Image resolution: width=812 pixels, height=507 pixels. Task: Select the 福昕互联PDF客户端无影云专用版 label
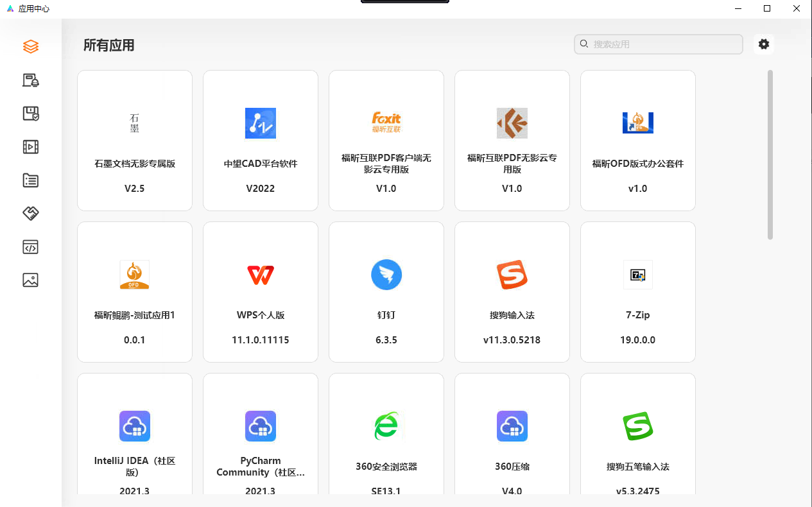386,164
